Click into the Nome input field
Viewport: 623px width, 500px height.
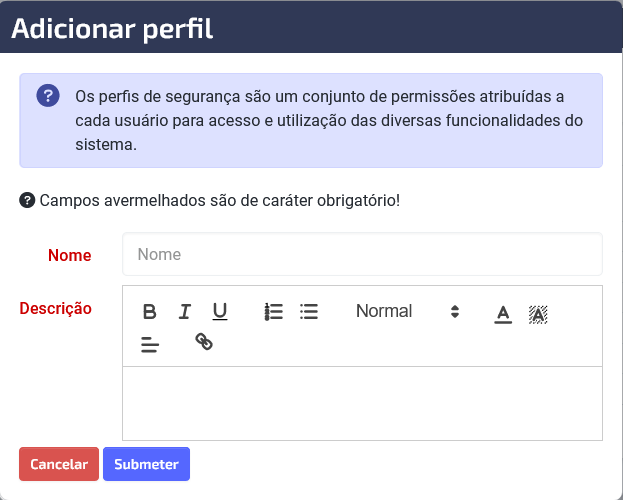pyautogui.click(x=362, y=254)
